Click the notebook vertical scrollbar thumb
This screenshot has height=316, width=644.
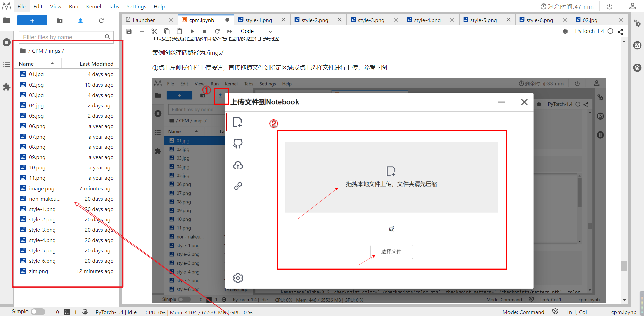pos(624,266)
